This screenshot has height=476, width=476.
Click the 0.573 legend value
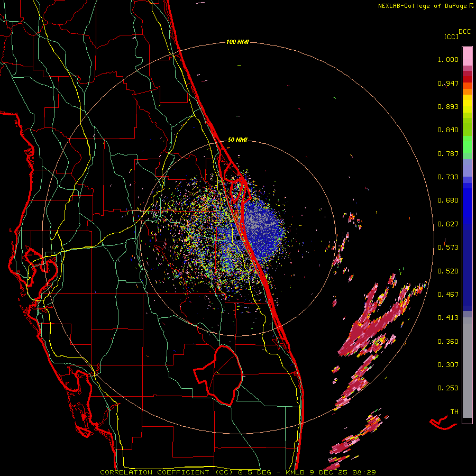pos(448,248)
